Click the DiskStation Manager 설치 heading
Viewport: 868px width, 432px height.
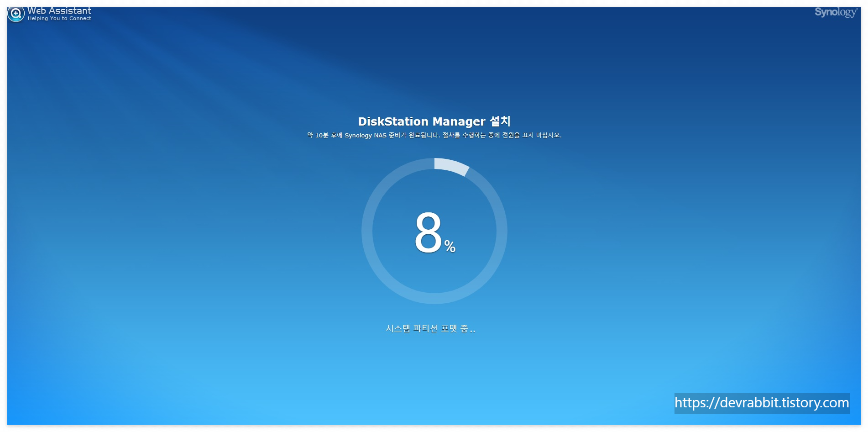point(434,121)
